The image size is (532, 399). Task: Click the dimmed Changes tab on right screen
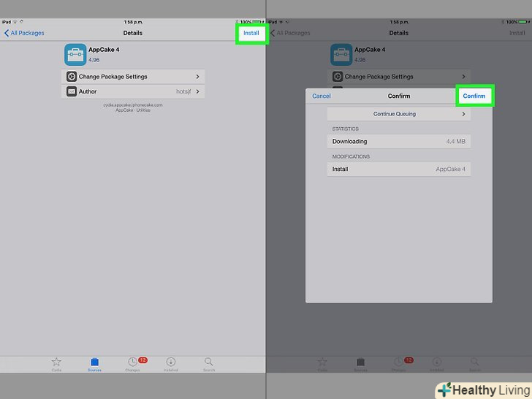(399, 365)
